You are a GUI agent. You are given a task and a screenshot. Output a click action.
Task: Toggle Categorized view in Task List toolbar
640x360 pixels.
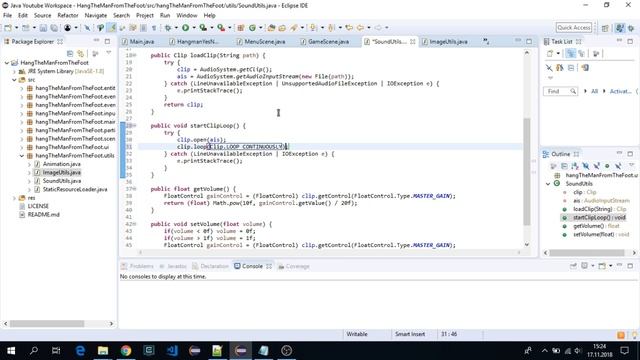click(571, 54)
